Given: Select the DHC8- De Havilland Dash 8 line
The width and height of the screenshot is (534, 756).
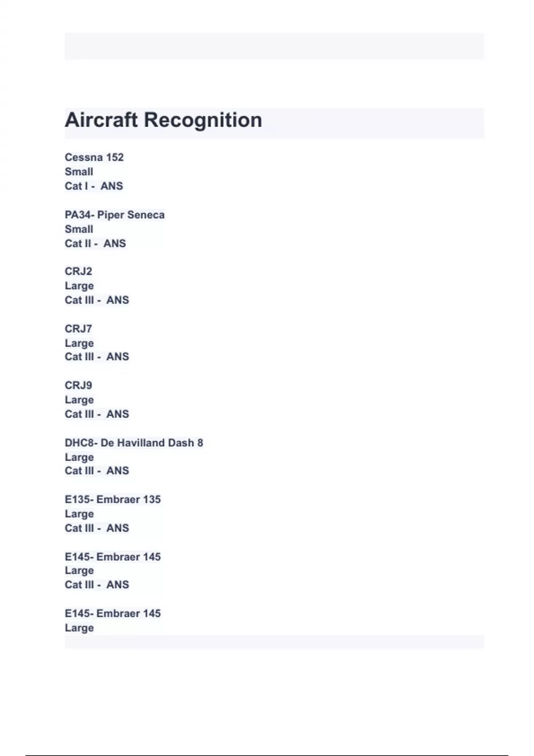Looking at the screenshot, I should 133,443.
